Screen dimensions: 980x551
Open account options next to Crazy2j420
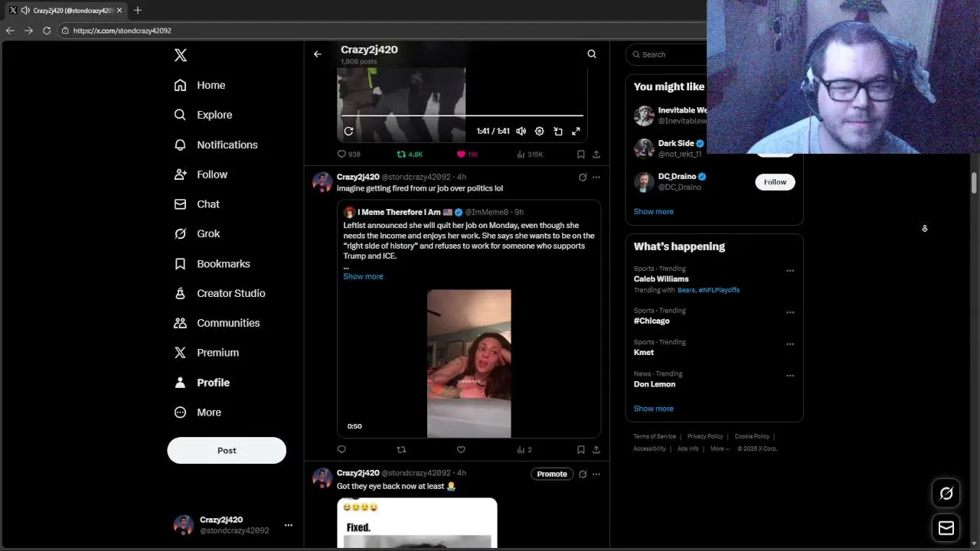pyautogui.click(x=289, y=525)
